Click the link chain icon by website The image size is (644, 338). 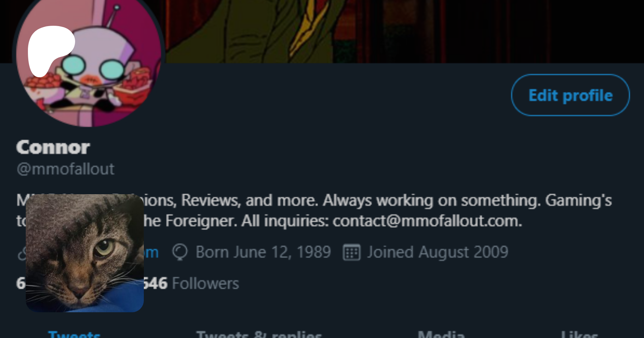point(21,253)
